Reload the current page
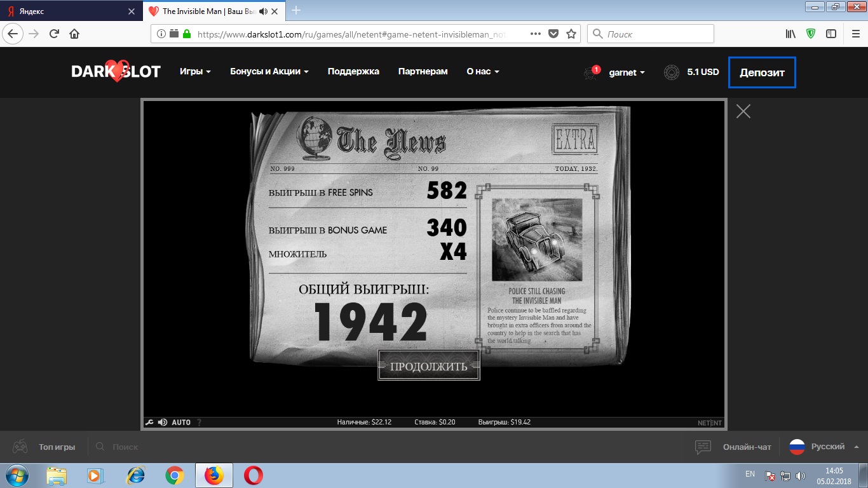Screen dimensions: 868x488 [54, 34]
